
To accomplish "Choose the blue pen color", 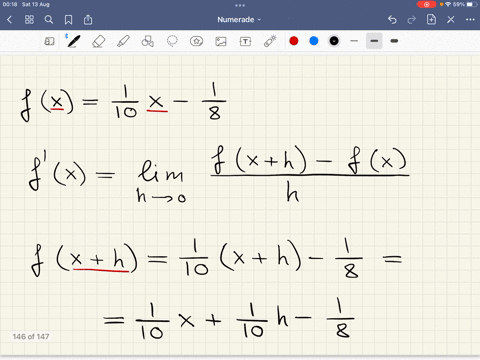I will (x=314, y=41).
